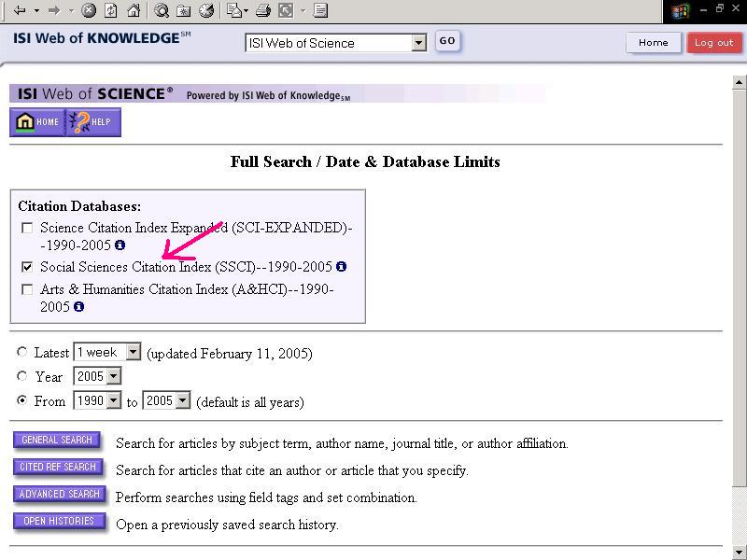
Task: Open the 1 week dropdown
Action: coord(133,353)
